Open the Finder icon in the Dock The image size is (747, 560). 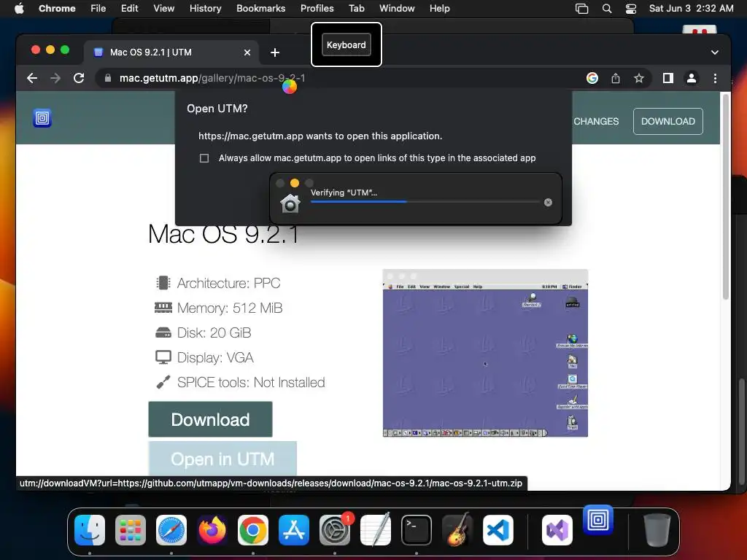coord(90,530)
